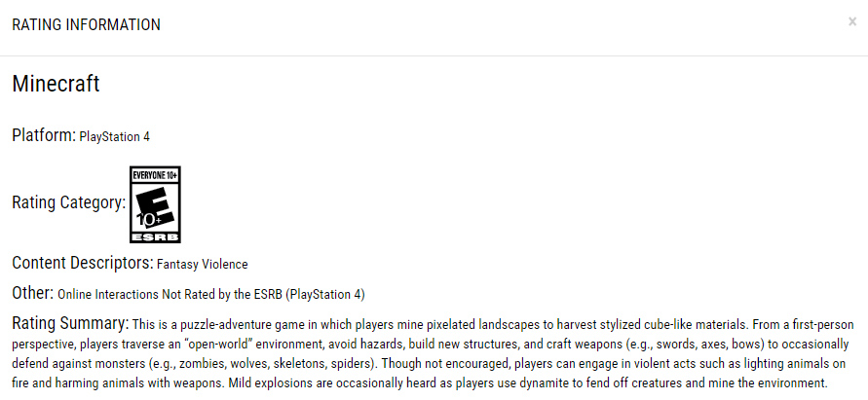The image size is (868, 400).
Task: Click the "EVERYONE 10+" banner atop rating icon
Action: pyautogui.click(x=155, y=174)
